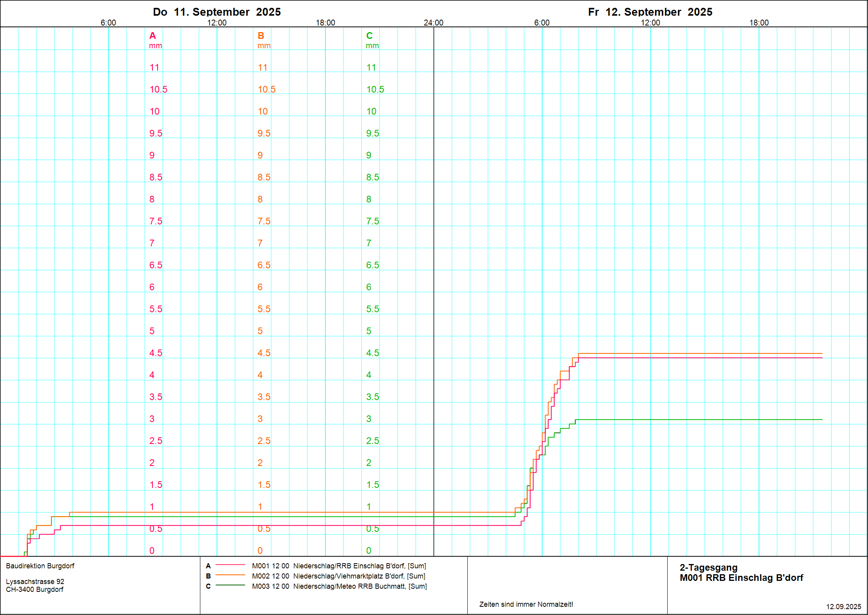Click the 'Lyssachstrasse 92' address line

click(35, 582)
